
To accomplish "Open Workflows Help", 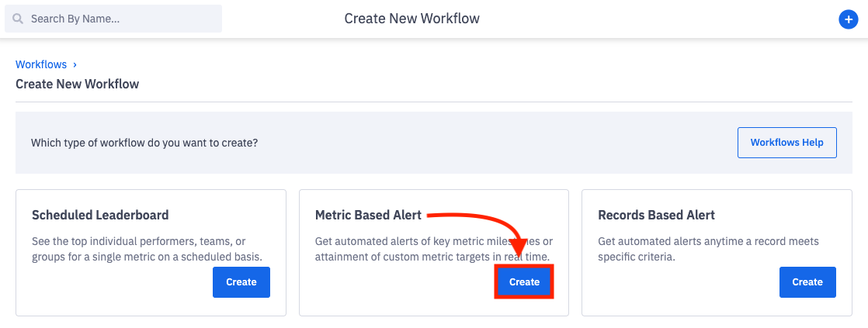I will tap(786, 143).
